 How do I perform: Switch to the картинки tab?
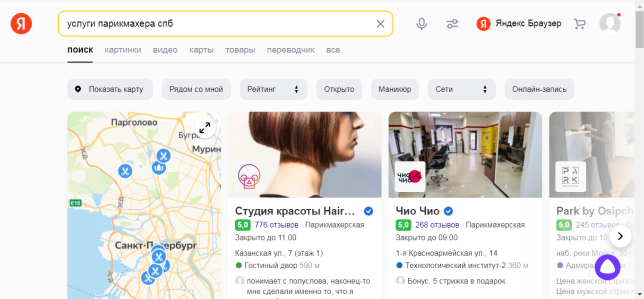pyautogui.click(x=123, y=50)
